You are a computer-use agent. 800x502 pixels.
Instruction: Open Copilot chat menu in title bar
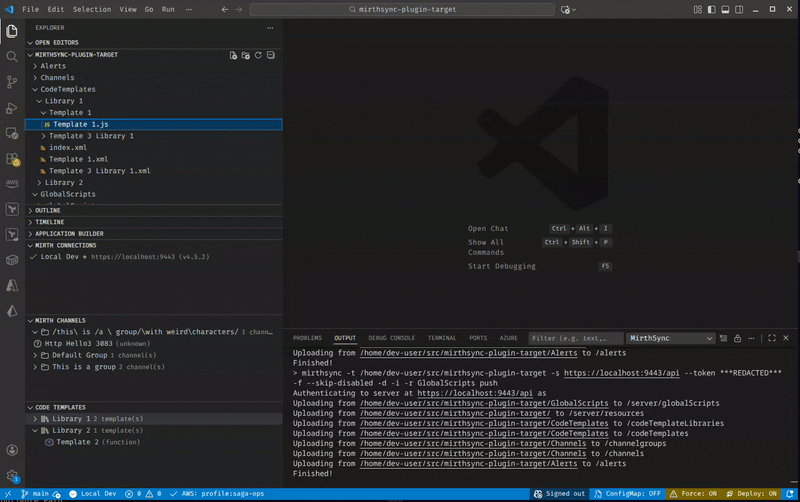(x=568, y=9)
